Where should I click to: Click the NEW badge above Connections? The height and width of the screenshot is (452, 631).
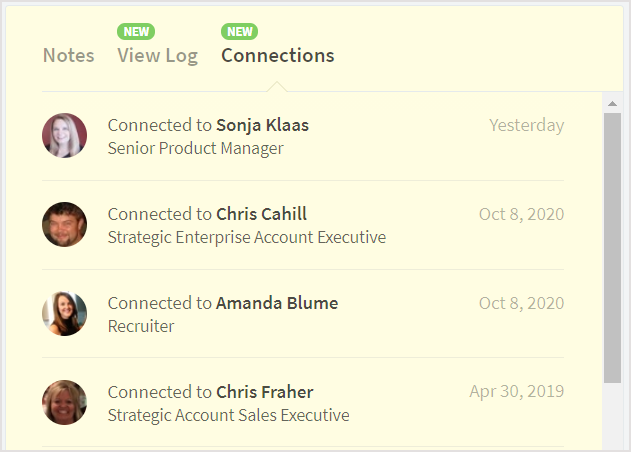point(239,31)
